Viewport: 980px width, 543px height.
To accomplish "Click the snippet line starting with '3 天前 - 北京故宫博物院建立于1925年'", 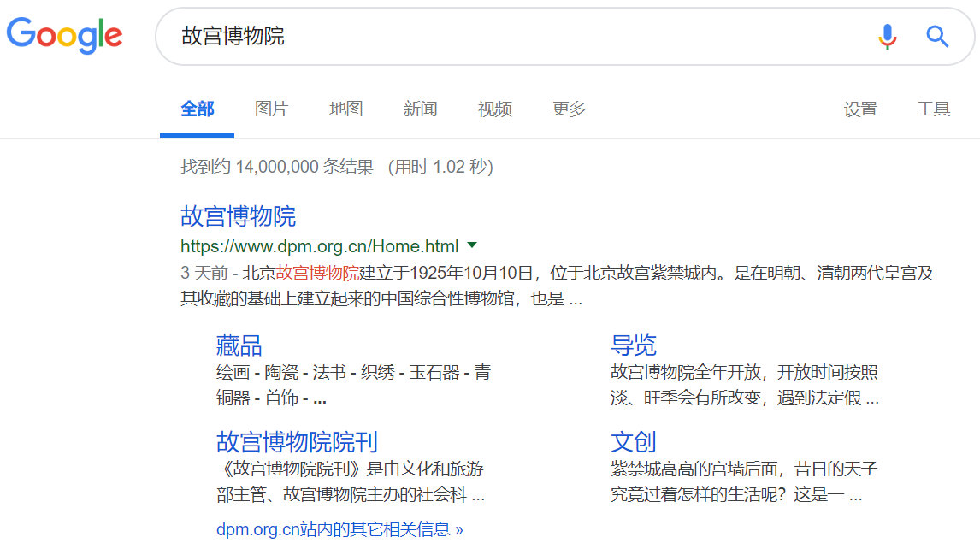I will 557,273.
